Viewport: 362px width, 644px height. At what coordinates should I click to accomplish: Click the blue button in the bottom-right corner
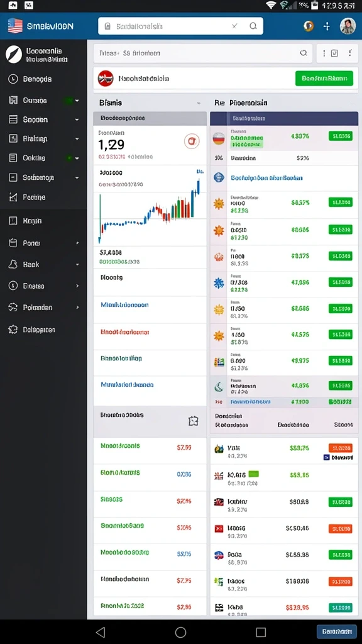click(337, 631)
